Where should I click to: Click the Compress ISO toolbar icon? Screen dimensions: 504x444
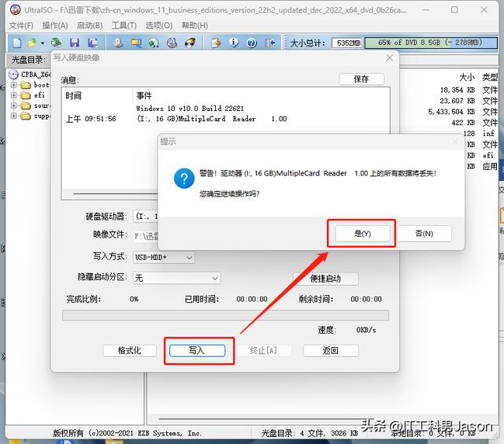[x=136, y=43]
